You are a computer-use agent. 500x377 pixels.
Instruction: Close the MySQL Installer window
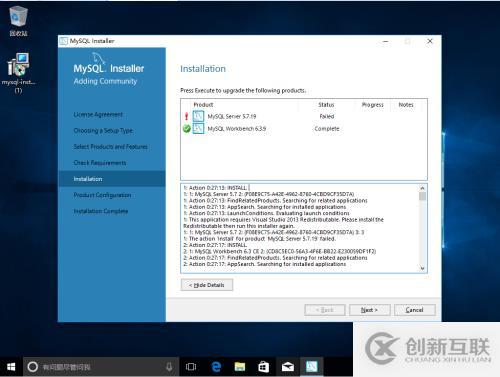[430, 41]
